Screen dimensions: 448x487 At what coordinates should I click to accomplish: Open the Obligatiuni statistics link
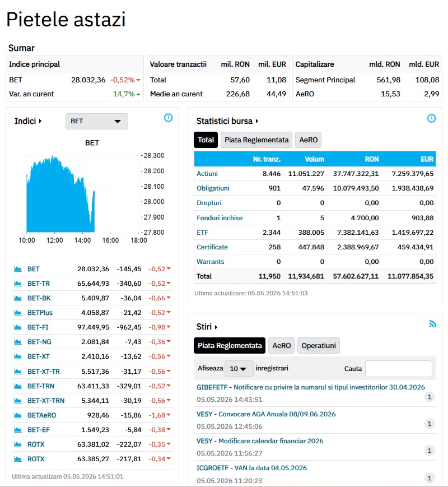213,188
